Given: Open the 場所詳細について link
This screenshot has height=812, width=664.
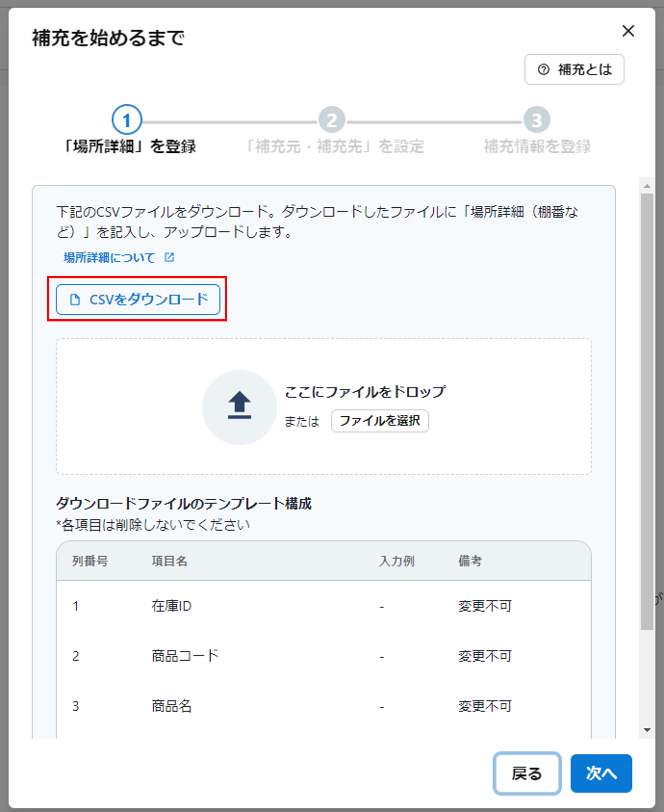Looking at the screenshot, I should pos(110,257).
